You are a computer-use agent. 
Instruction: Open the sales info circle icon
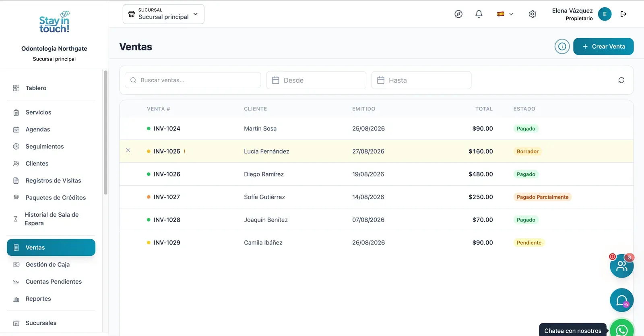click(x=562, y=46)
